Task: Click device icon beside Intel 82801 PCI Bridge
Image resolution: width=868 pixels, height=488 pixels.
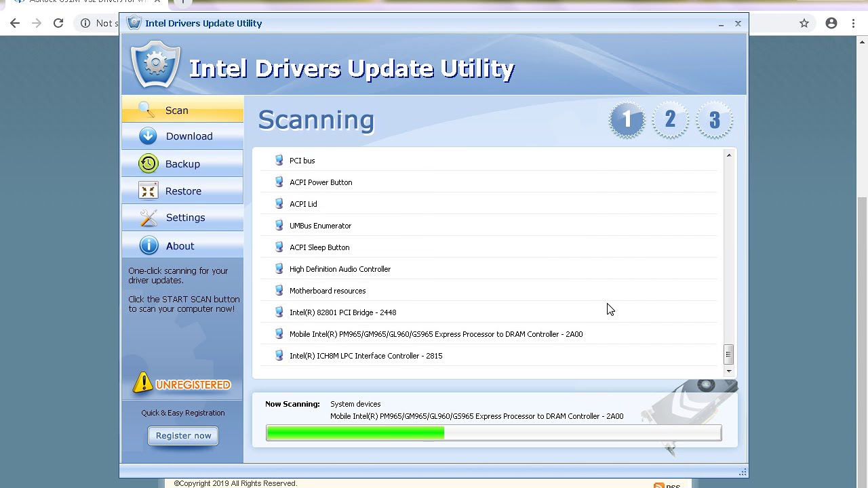Action: [x=279, y=312]
